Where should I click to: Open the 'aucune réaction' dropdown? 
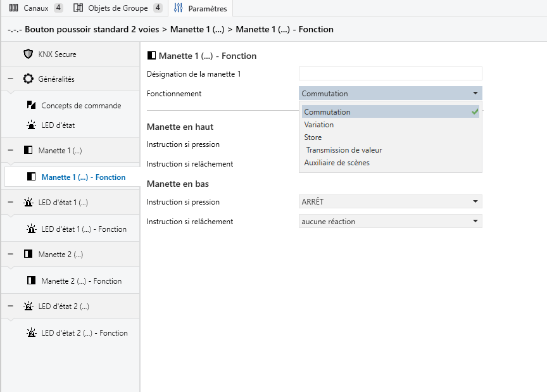click(390, 222)
